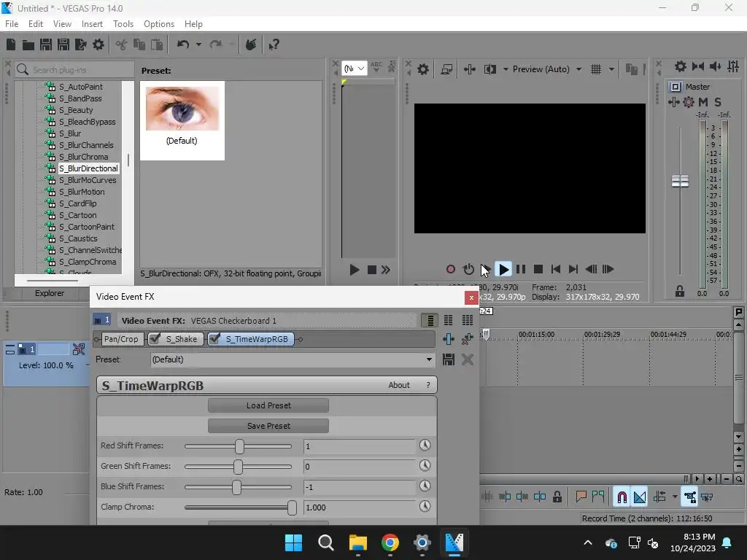
Task: Click the Load Preset button
Action: coord(268,405)
